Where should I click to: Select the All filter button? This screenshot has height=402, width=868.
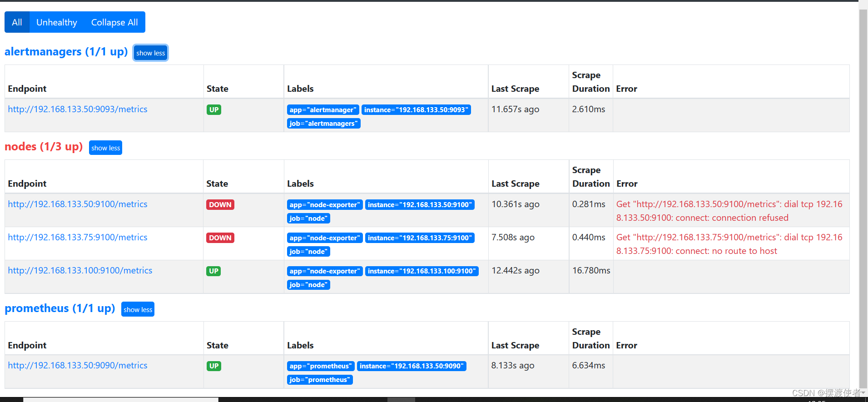pyautogui.click(x=17, y=22)
